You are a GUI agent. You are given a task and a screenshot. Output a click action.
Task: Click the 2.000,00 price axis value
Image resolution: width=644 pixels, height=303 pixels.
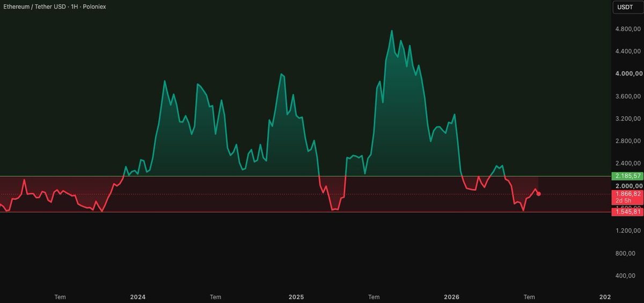click(x=628, y=185)
